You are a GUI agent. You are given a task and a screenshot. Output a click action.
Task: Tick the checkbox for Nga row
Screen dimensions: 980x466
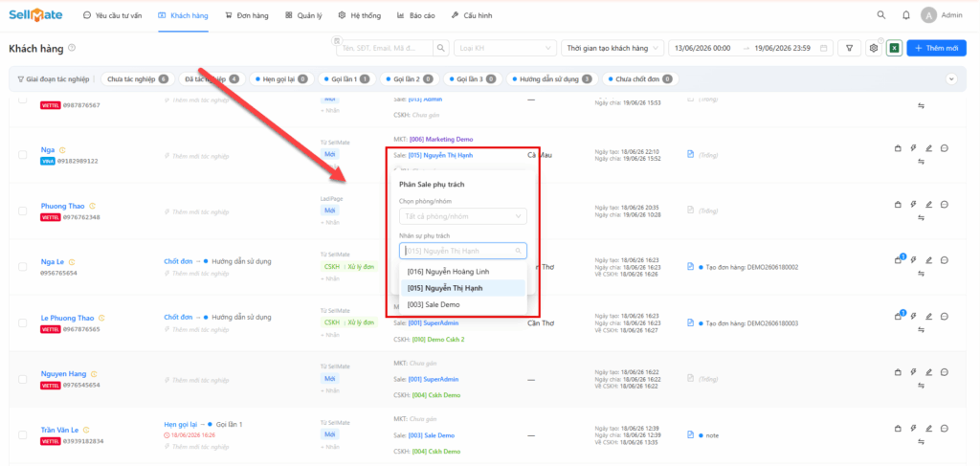[x=23, y=155]
